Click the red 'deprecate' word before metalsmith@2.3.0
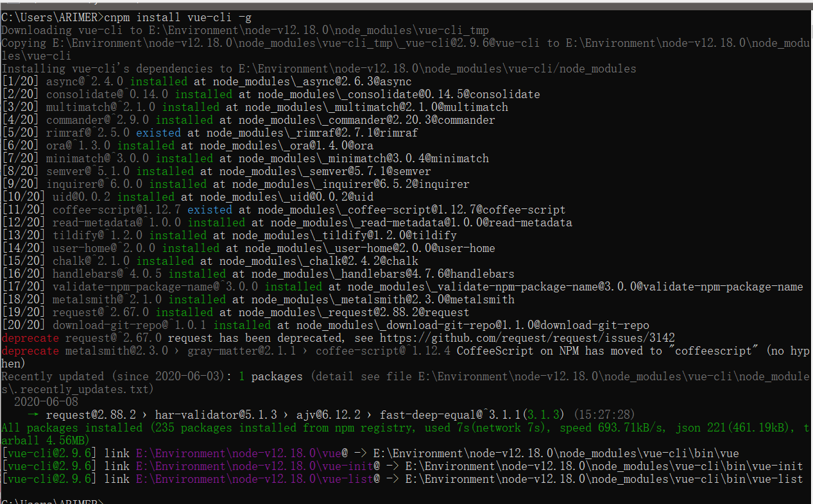This screenshot has height=504, width=813. coord(30,351)
